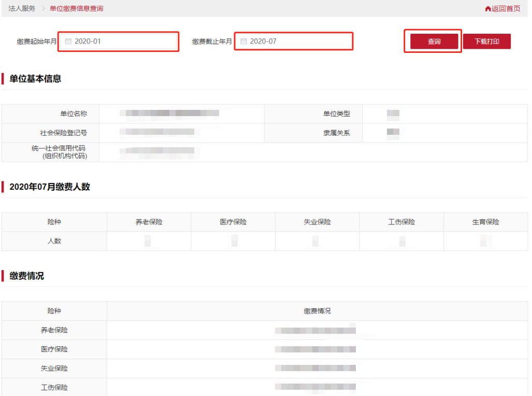532x396 pixels.
Task: Select the 失业保险 row label in 缴费情况 table
Action: pyautogui.click(x=54, y=369)
